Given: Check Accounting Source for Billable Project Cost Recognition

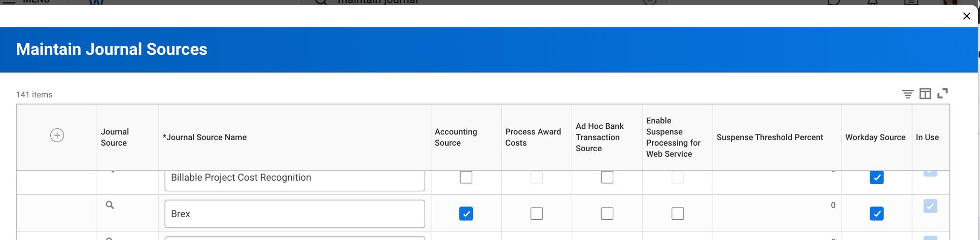Looking at the screenshot, I should click(x=466, y=178).
